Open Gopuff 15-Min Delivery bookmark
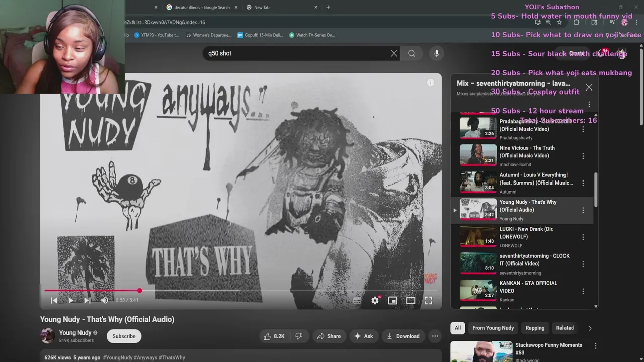The height and width of the screenshot is (362, 644). pos(260,35)
